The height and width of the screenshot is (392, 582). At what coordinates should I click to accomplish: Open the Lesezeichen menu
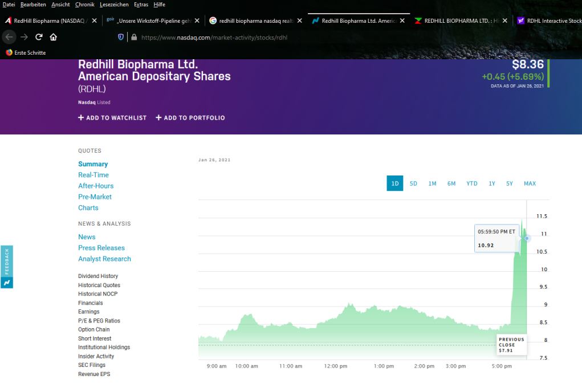(x=114, y=5)
